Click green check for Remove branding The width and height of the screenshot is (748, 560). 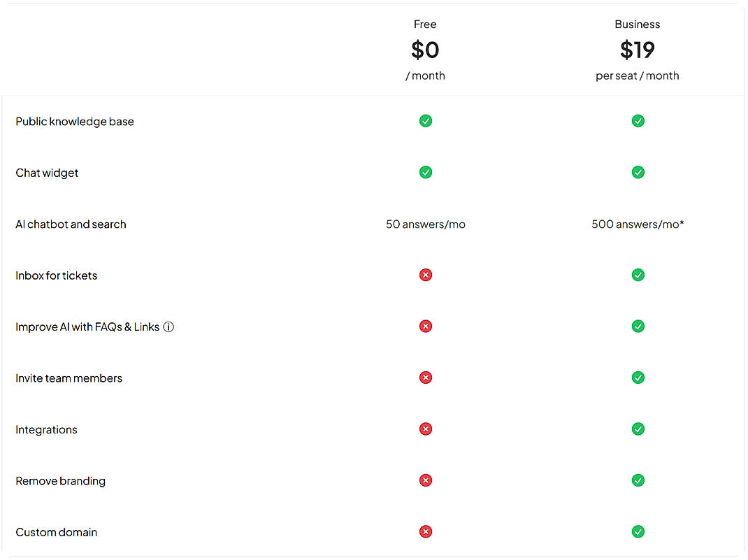[638, 480]
